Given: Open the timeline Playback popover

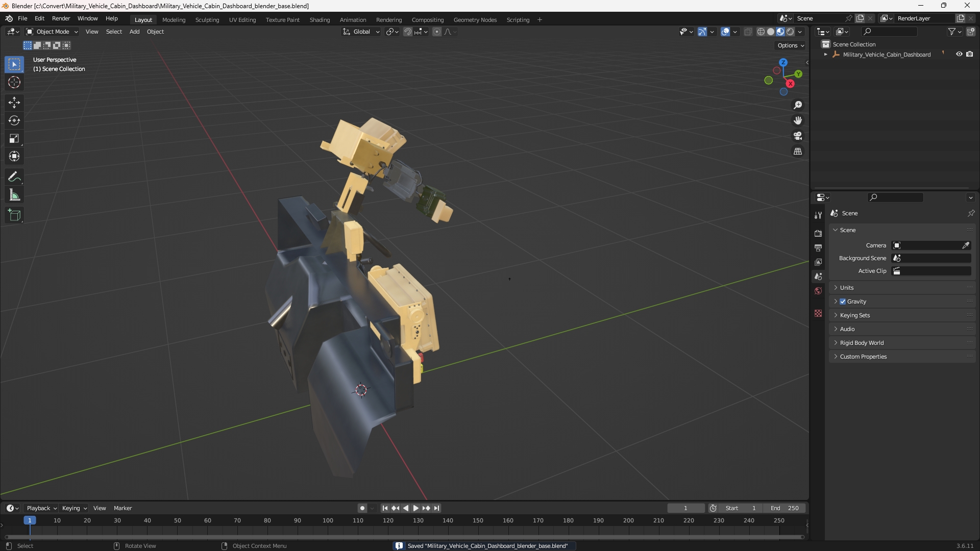Looking at the screenshot, I should coord(41,508).
